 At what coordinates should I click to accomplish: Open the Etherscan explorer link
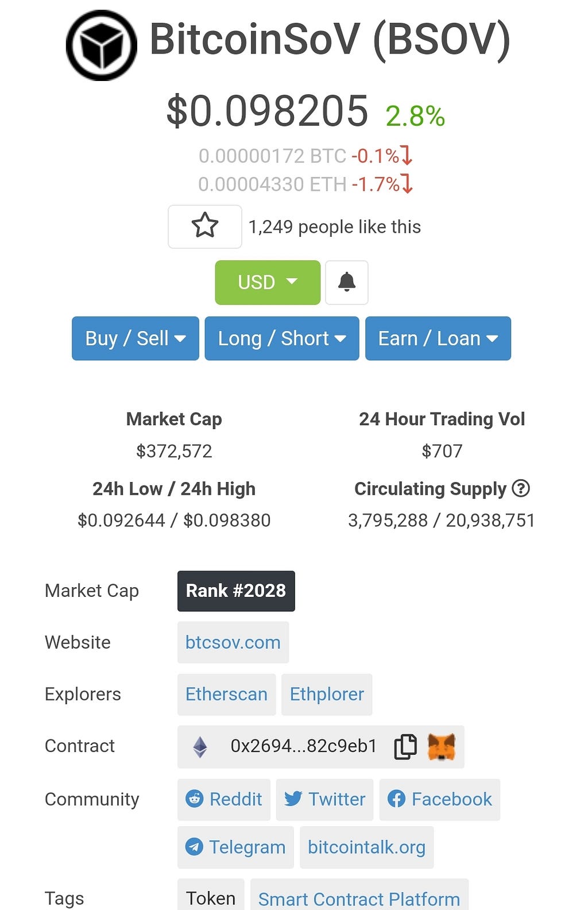(x=226, y=694)
